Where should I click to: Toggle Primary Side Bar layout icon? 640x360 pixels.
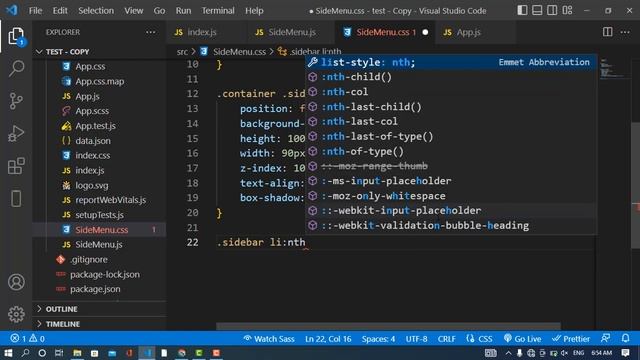click(522, 10)
